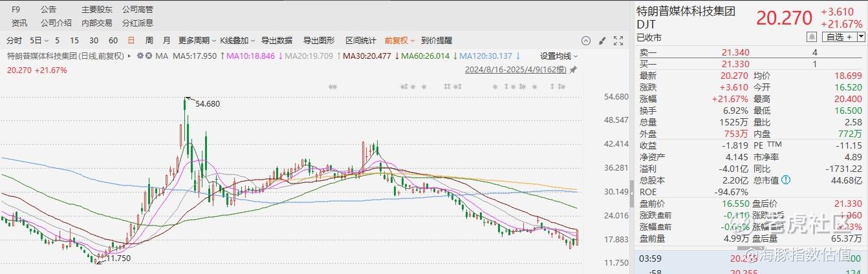The height and width of the screenshot is (274, 868).
Task: Open the drawing pencil tool
Action: click(x=602, y=41)
